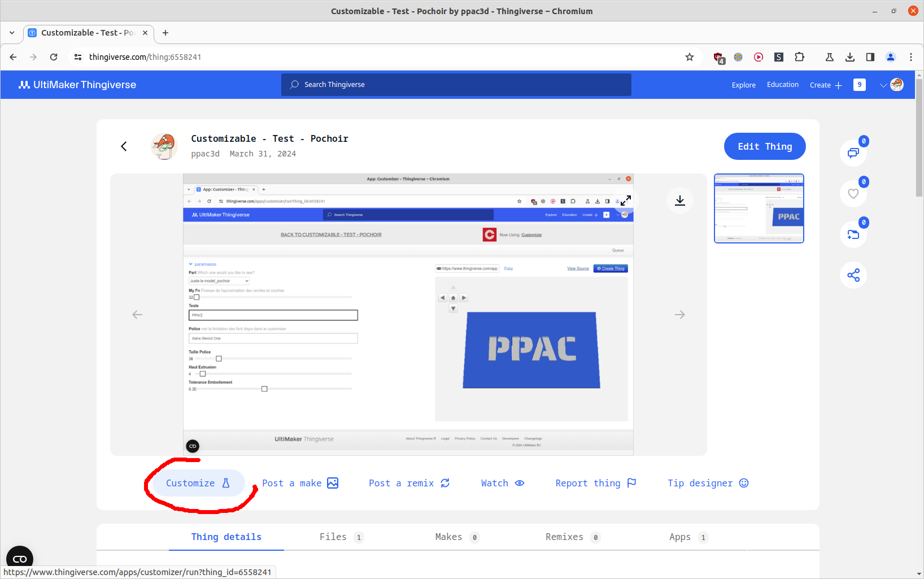The width and height of the screenshot is (924, 579).
Task: Expand the user account dropdown chevron
Action: pos(884,85)
